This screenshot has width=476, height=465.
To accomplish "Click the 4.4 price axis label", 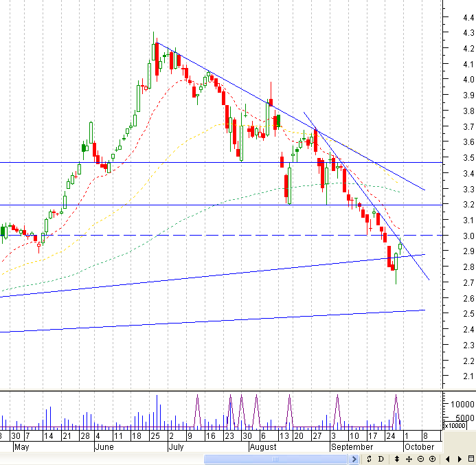I will coord(468,18).
